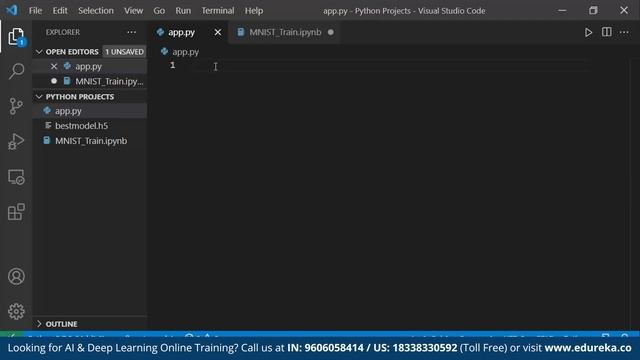Open the Remote Explorer icon
The height and width of the screenshot is (360, 640).
tap(16, 177)
